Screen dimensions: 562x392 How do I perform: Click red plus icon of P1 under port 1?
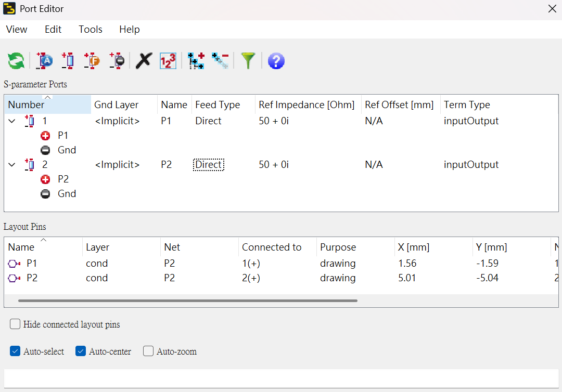(45, 136)
